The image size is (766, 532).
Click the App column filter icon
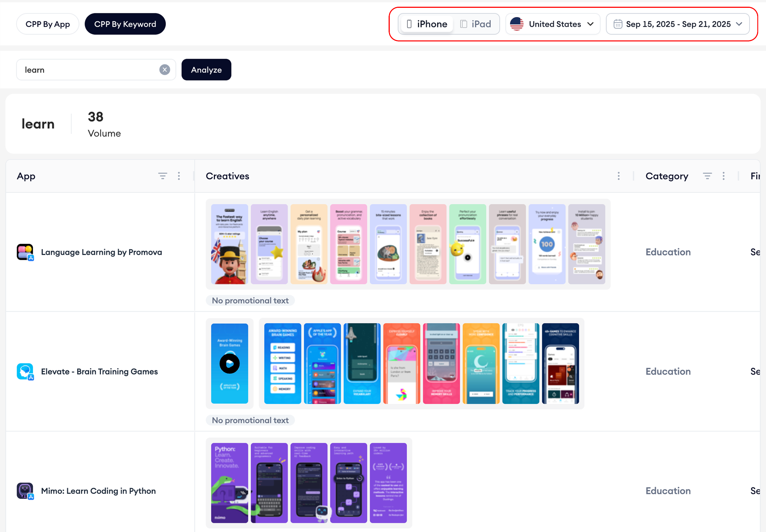click(x=162, y=176)
